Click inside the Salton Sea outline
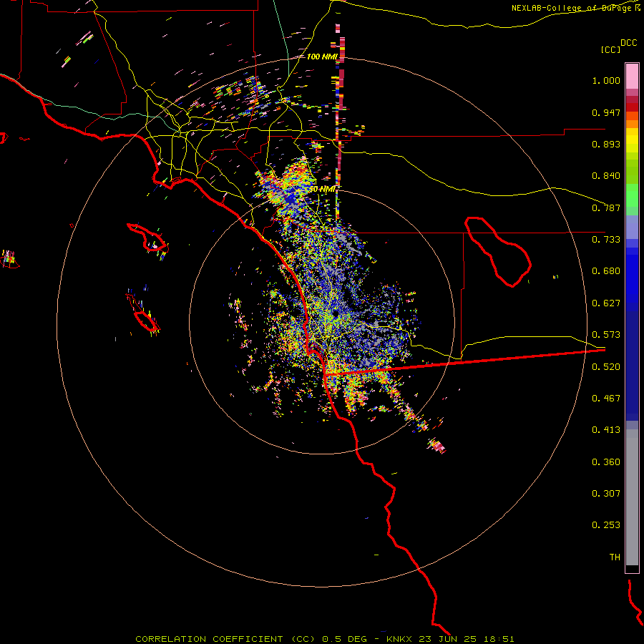 tap(499, 253)
